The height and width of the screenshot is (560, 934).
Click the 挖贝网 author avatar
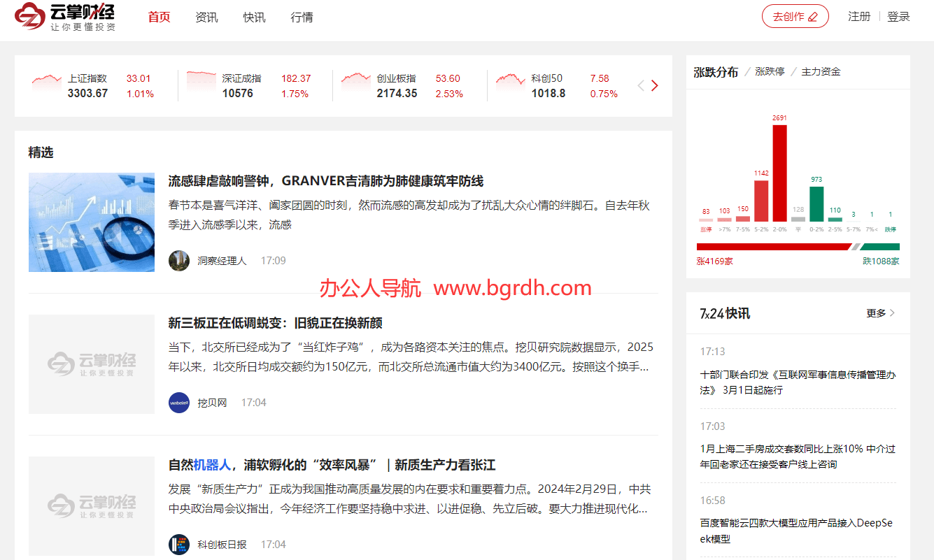pos(179,403)
